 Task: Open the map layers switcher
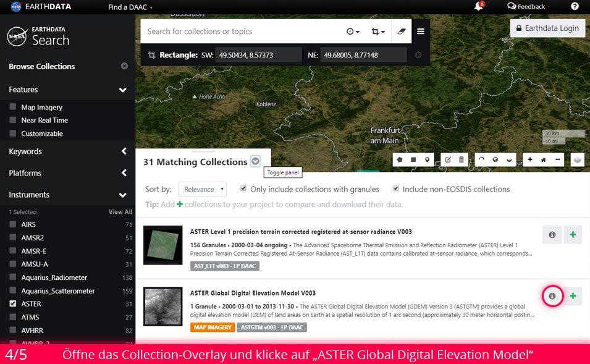click(578, 159)
